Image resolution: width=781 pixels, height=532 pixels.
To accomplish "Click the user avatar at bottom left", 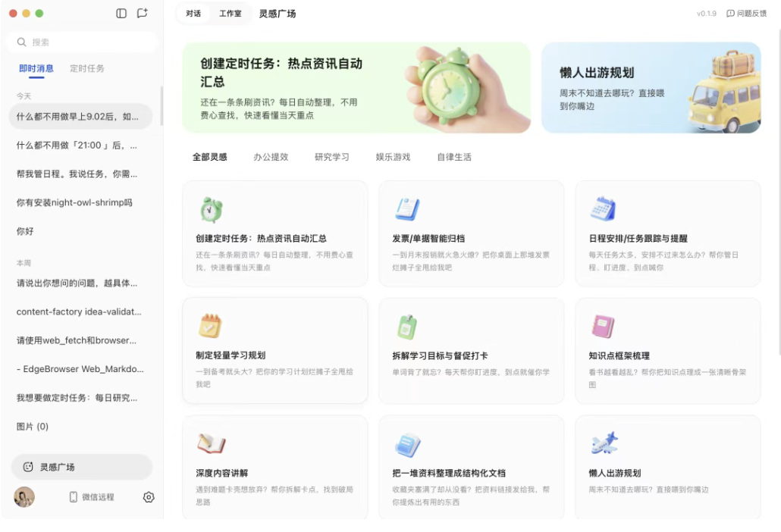I will pyautogui.click(x=24, y=497).
